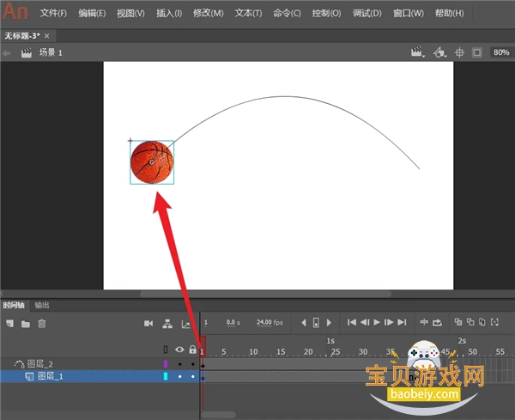Toggle lock dot of 图层_2
The image size is (515, 420).
(x=193, y=364)
